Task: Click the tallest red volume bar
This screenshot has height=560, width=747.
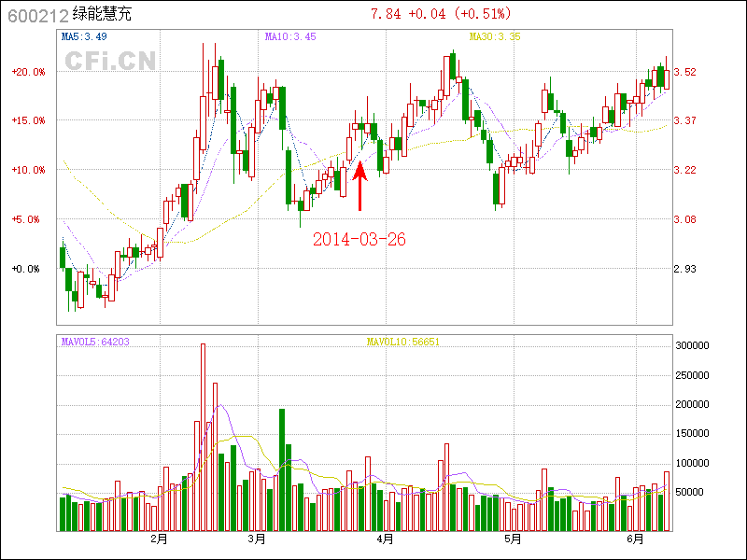Action: pos(203,436)
